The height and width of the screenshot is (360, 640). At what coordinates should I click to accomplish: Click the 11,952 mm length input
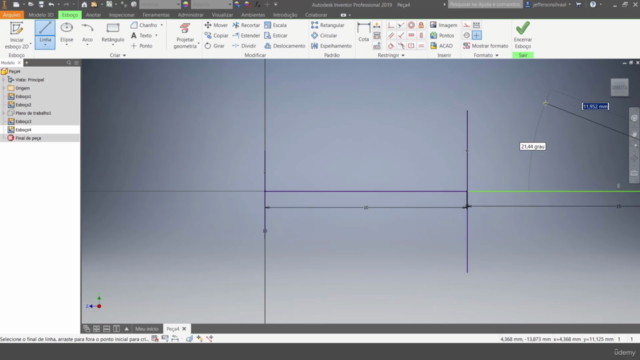pos(596,106)
